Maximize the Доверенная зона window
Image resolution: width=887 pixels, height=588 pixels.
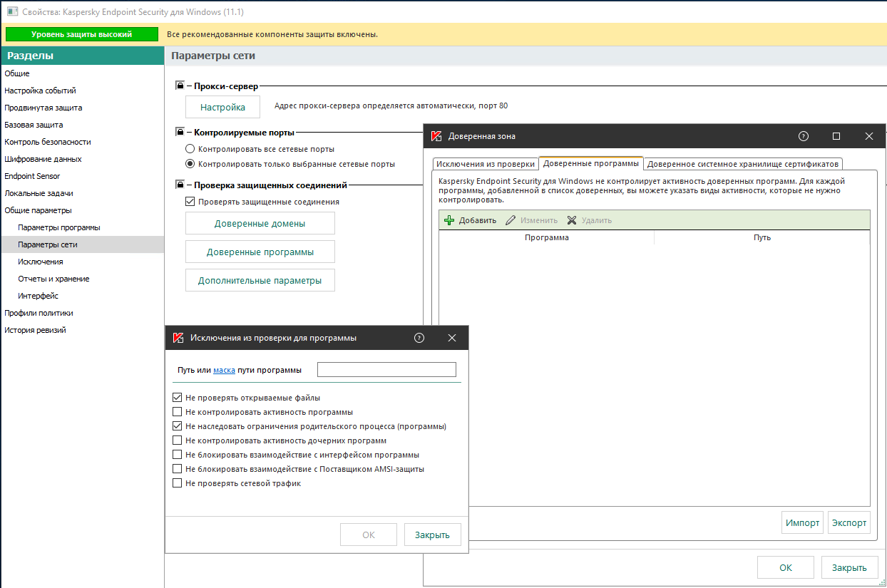coord(836,136)
